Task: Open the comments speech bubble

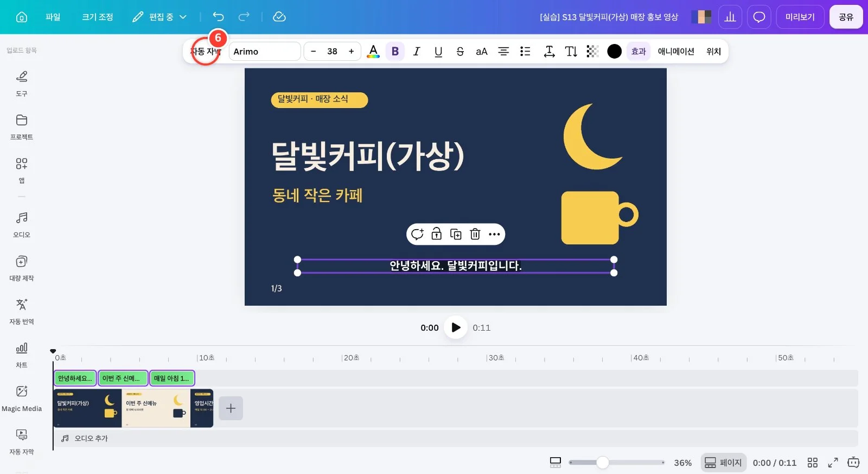Action: pyautogui.click(x=759, y=17)
